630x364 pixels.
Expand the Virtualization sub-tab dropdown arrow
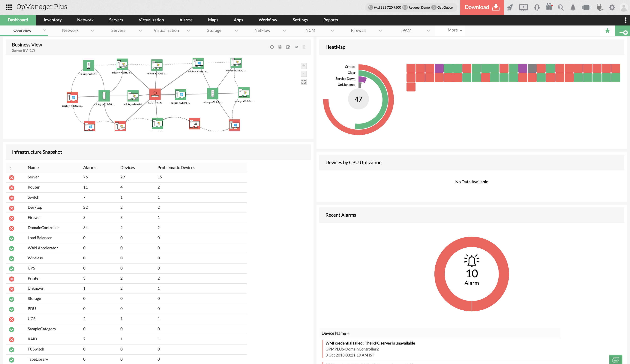tap(188, 31)
